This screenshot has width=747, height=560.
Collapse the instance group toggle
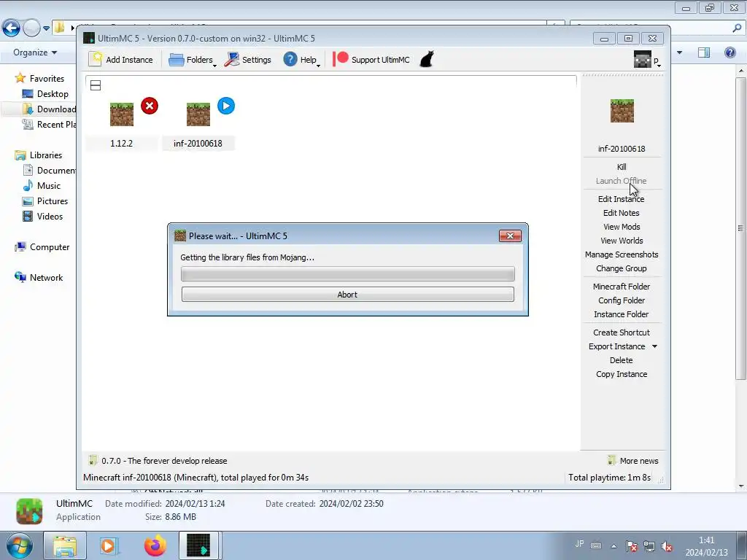(96, 85)
